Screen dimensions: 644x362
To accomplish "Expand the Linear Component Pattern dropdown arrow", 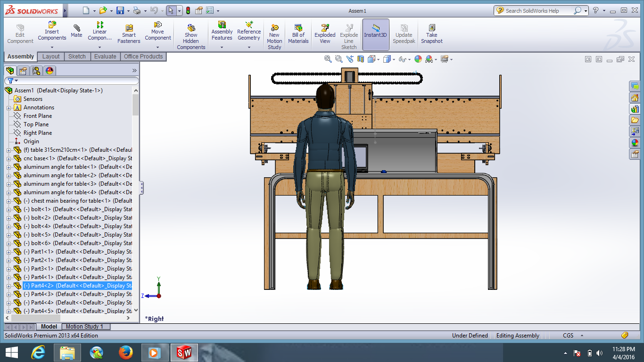I will (x=99, y=47).
